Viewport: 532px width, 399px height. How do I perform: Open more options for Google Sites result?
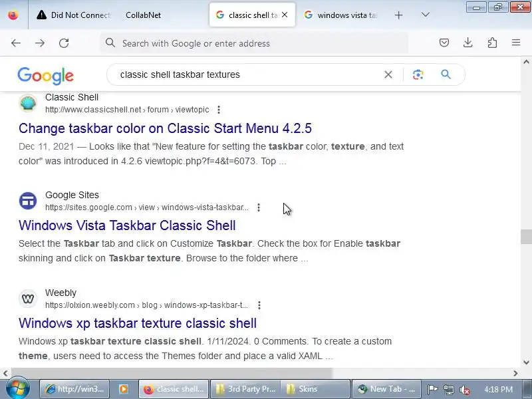click(259, 207)
